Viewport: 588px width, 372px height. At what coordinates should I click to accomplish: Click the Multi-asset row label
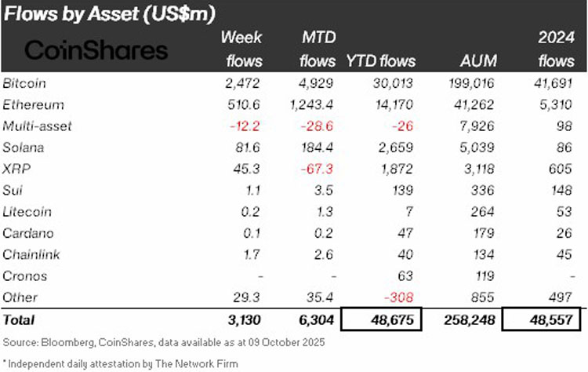click(37, 126)
